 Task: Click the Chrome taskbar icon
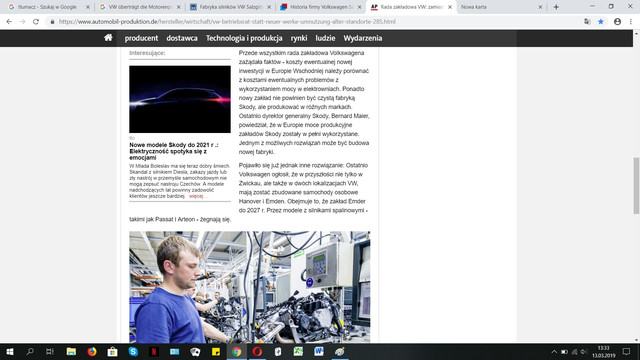(x=236, y=351)
